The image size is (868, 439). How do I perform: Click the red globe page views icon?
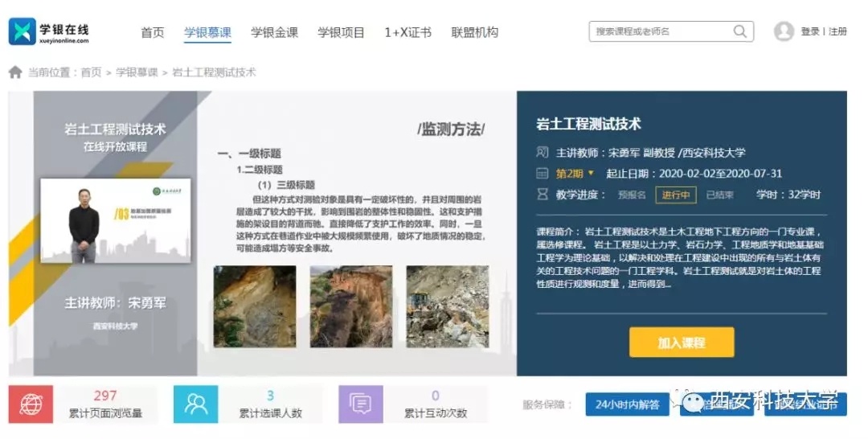(x=31, y=404)
